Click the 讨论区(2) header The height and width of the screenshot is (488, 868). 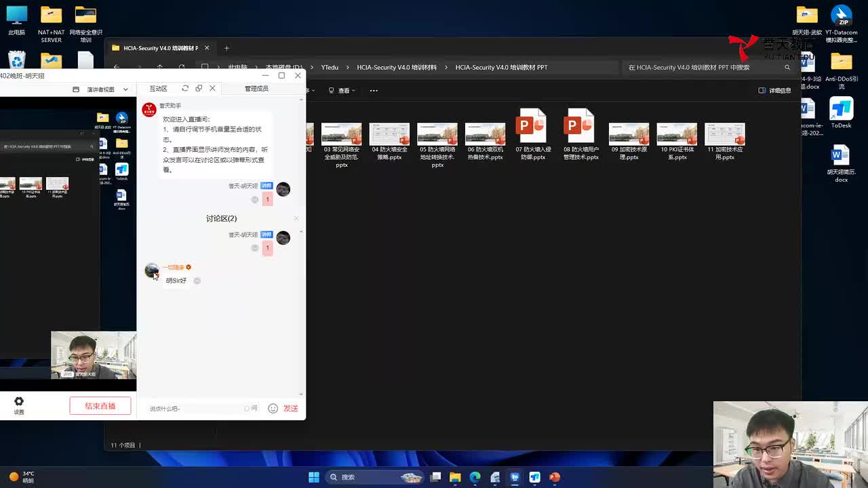click(x=221, y=218)
